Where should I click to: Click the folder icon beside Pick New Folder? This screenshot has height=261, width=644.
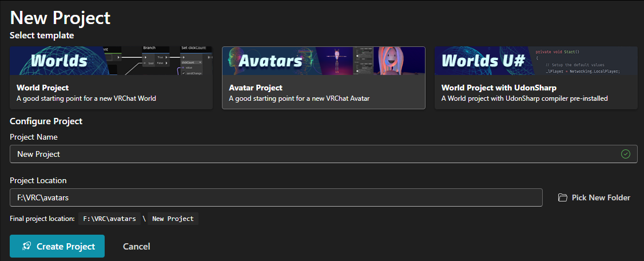tap(563, 197)
